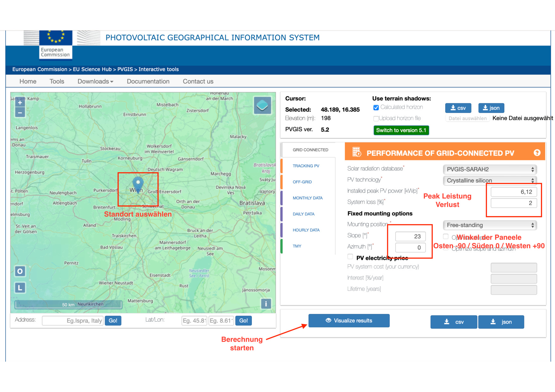555x392 pixels.
Task: Open the TMY tab
Action: (297, 246)
